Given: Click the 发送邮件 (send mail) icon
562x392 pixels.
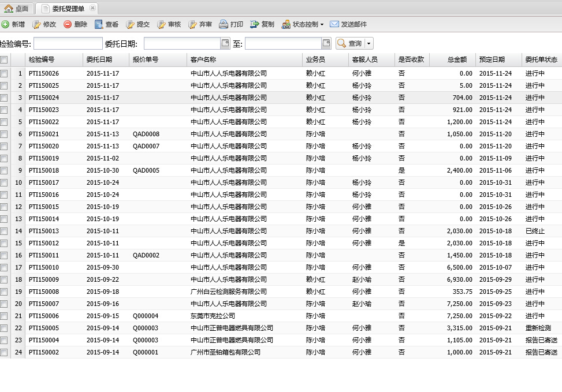Looking at the screenshot, I should (334, 24).
